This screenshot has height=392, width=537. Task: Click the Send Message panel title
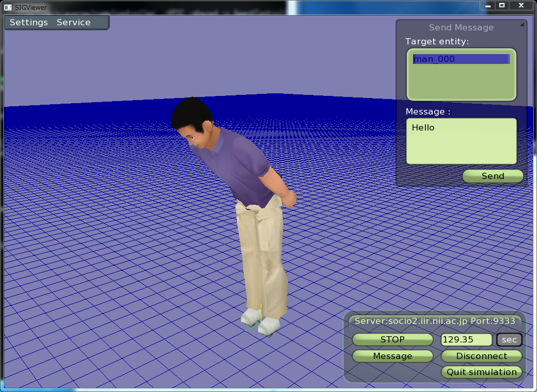click(461, 28)
